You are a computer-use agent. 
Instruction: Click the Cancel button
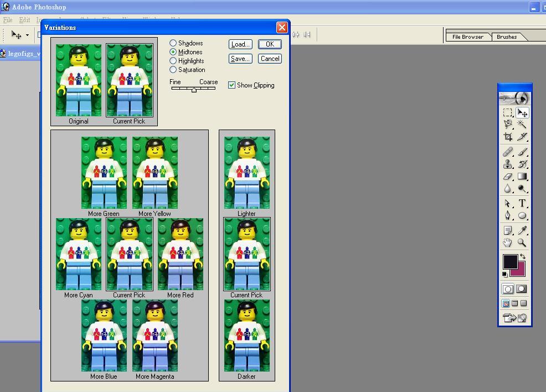[270, 59]
